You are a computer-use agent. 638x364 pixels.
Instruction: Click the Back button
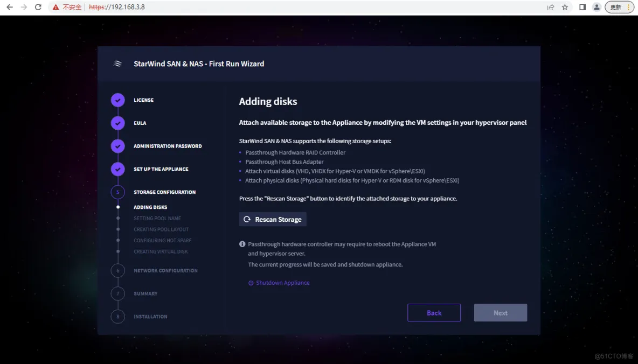pyautogui.click(x=434, y=313)
